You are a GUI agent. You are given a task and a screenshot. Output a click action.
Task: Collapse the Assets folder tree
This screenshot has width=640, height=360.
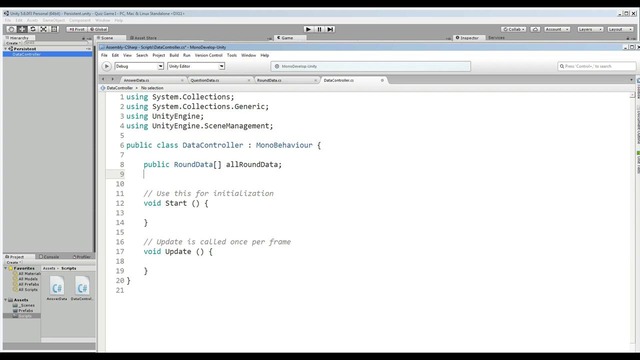(6, 300)
